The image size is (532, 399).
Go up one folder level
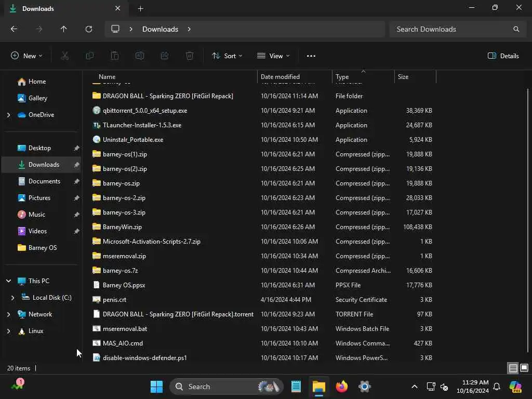click(x=64, y=29)
